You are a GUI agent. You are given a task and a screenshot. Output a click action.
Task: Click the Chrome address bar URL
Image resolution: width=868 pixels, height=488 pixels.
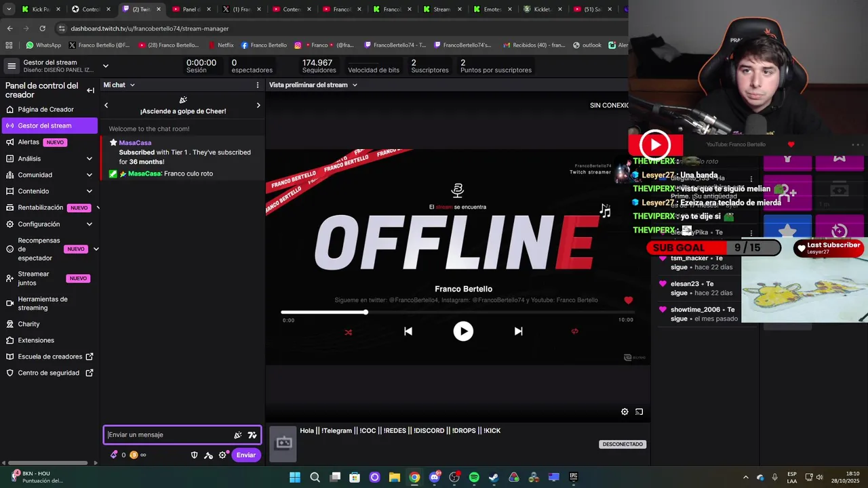tap(150, 28)
